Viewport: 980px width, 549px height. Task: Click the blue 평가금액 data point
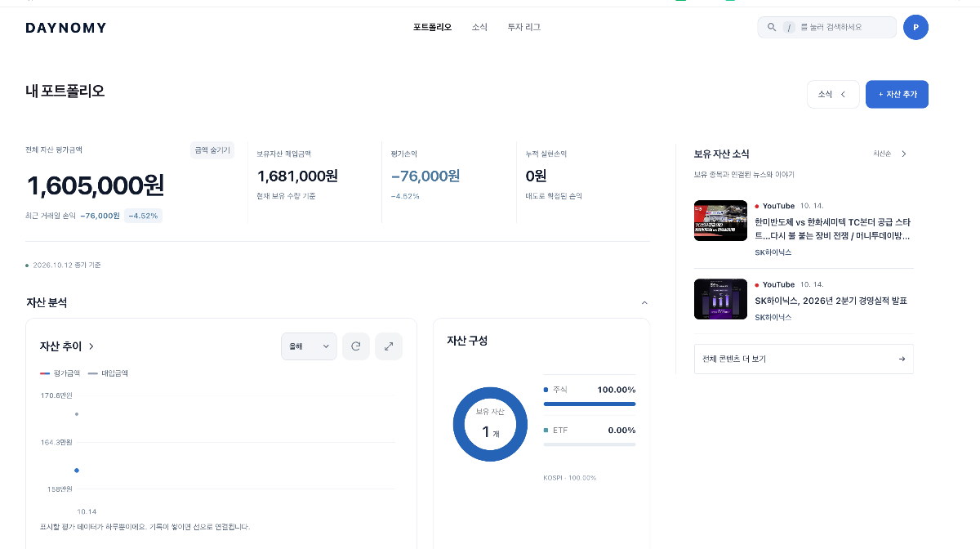pyautogui.click(x=77, y=471)
